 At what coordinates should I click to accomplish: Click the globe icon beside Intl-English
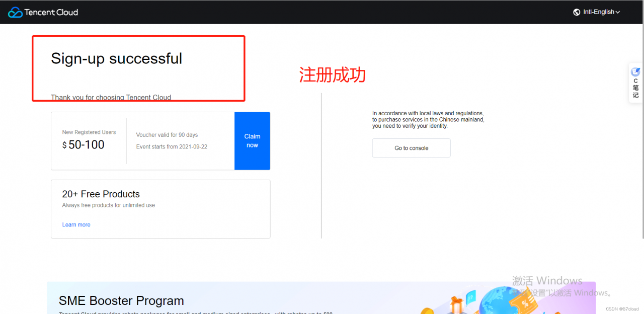[x=577, y=12]
